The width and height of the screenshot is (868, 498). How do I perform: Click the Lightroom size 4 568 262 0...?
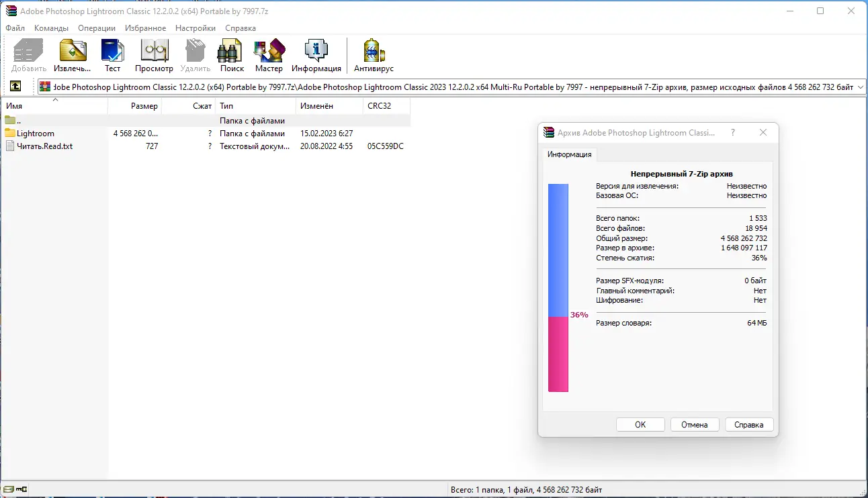click(x=136, y=134)
